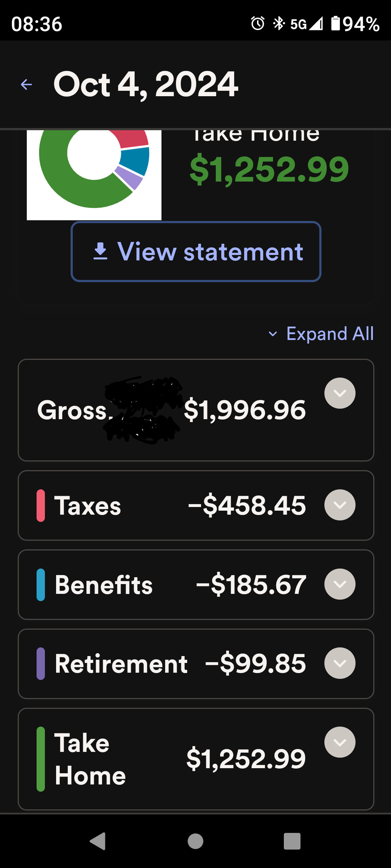Tap the red Taxes color bar

41,505
